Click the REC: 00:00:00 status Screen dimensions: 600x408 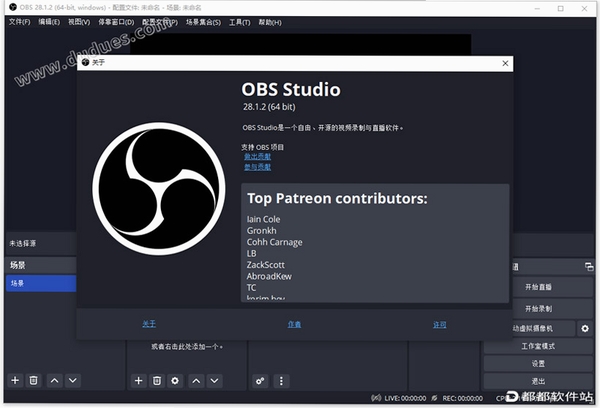[462, 398]
